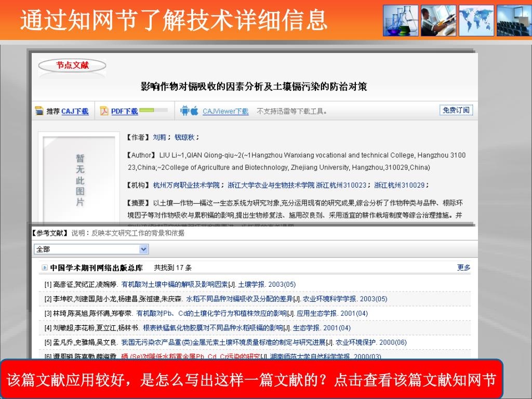Click the Apple logo icon

(194, 111)
